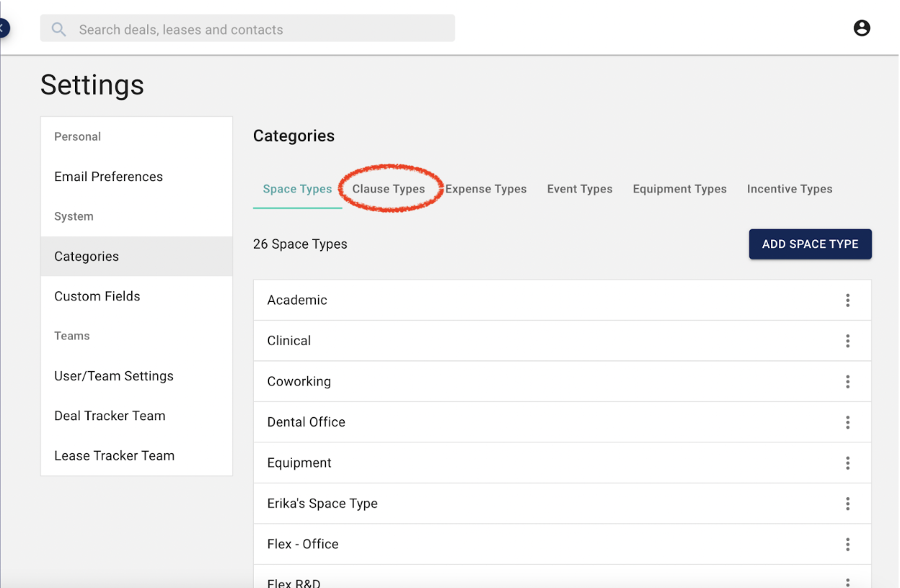900x588 pixels.
Task: Switch to the Expense Types tab
Action: [x=486, y=189]
